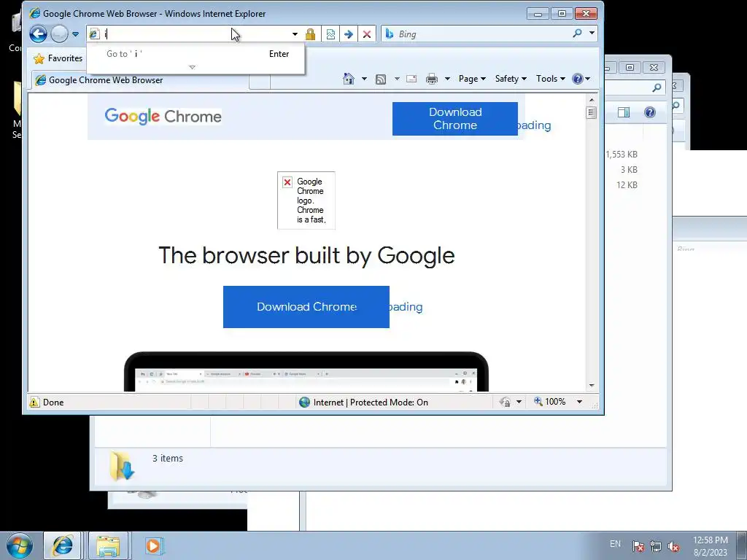The image size is (747, 560).
Task: Expand the address bar autocomplete dropdown
Action: click(295, 34)
